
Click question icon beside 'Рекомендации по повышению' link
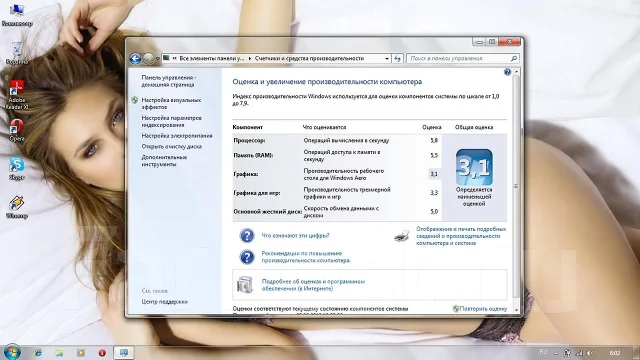[x=247, y=257]
